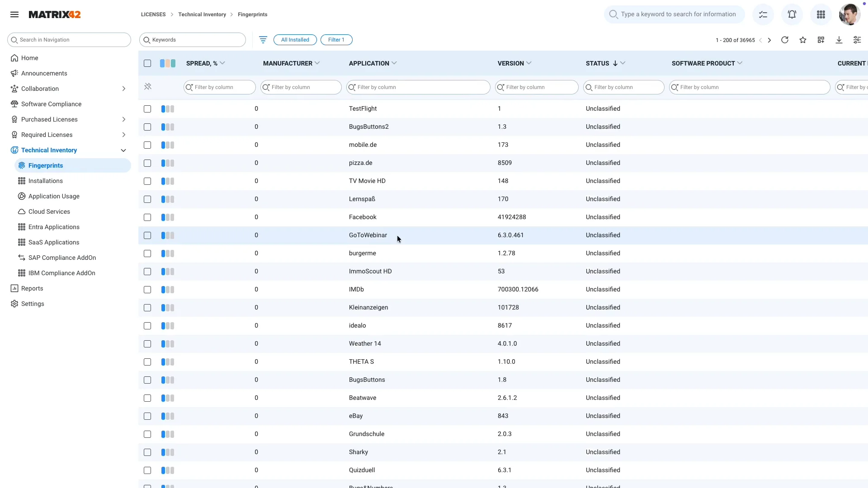Viewport: 868px width, 488px height.
Task: Open the Status column dropdown
Action: [x=623, y=63]
